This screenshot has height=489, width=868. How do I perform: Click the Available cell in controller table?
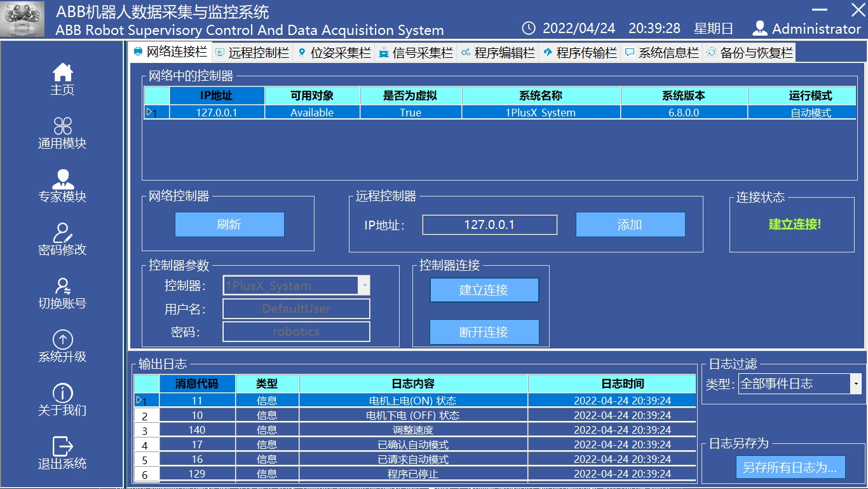[312, 113]
